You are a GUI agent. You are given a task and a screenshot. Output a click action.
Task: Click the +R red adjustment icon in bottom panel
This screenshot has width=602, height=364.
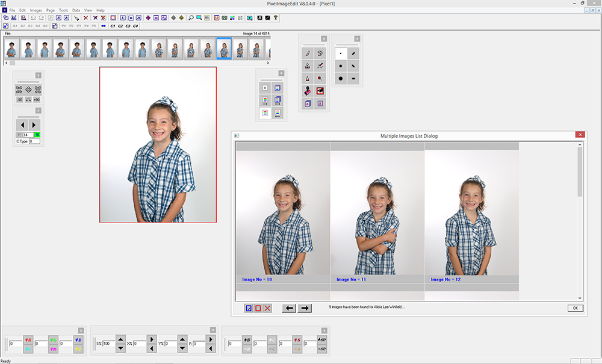pyautogui.click(x=27, y=340)
